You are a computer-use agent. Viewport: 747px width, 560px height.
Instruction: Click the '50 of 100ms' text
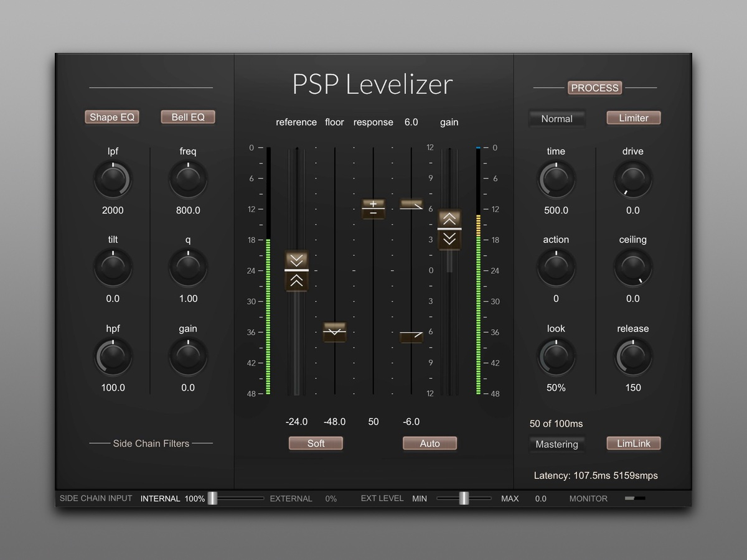click(557, 424)
